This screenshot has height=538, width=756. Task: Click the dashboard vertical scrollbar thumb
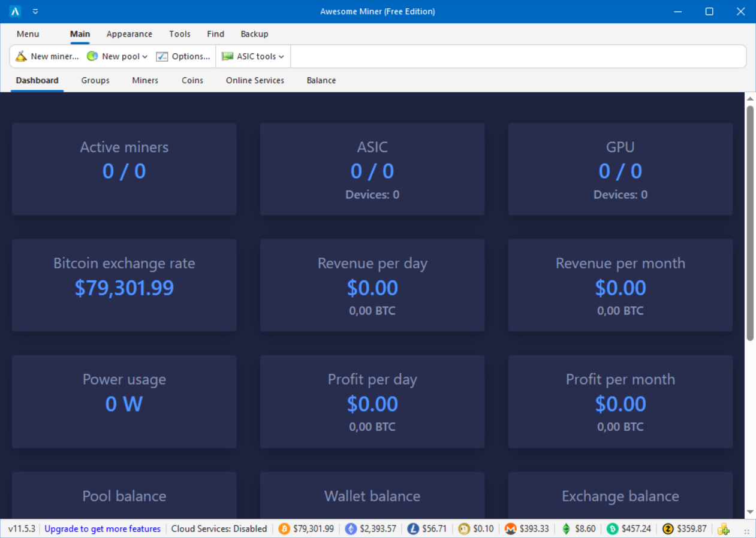750,223
